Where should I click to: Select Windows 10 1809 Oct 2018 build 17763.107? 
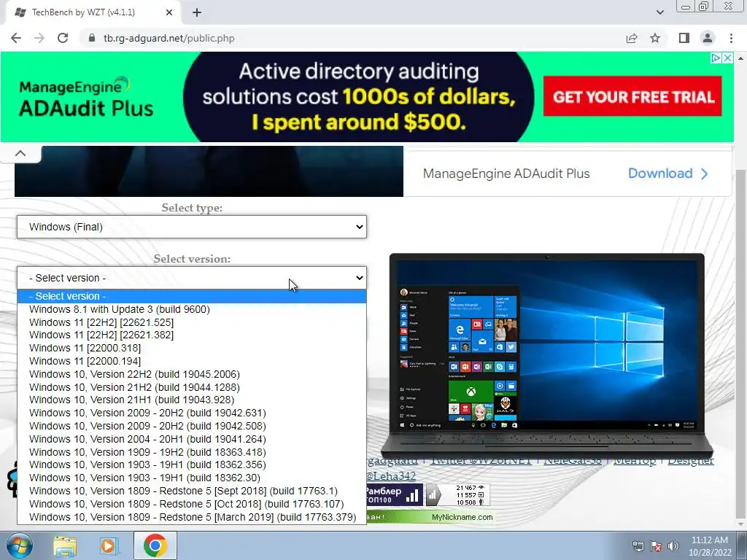(192, 505)
